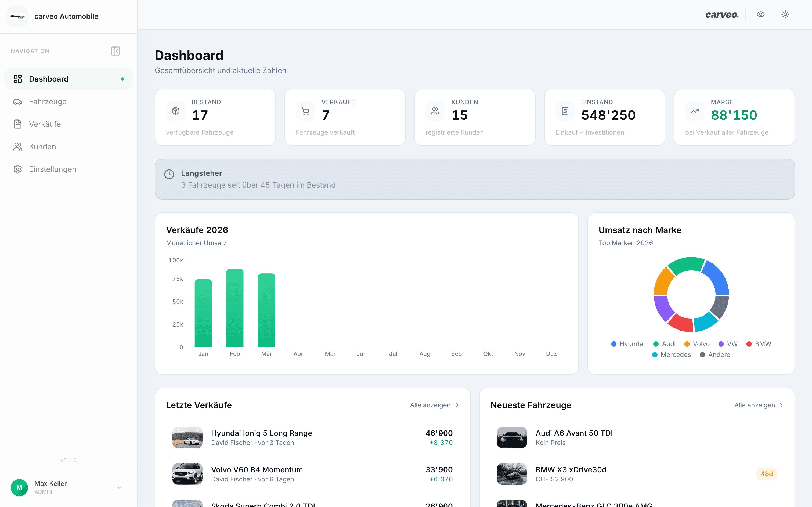The height and width of the screenshot is (507, 812).
Task: Click the Fahrzeuge car icon in navigation
Action: 18,102
